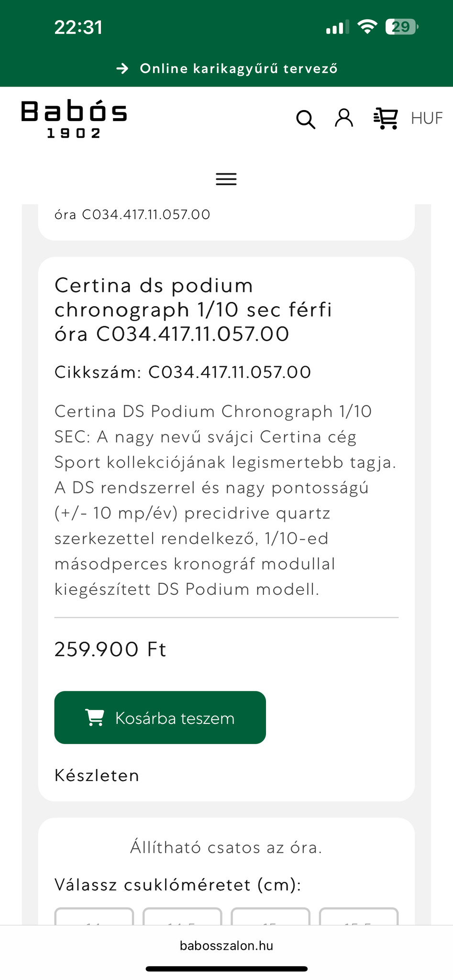
Task: Tap the babosszalon.hu address bar
Action: click(x=226, y=946)
